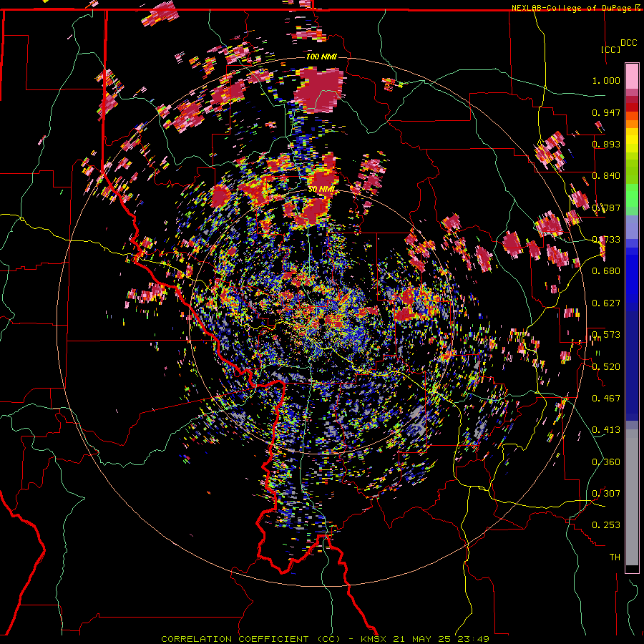The image size is (644, 644).
Task: Pick the yellow segment of the color bar
Action: point(632,140)
